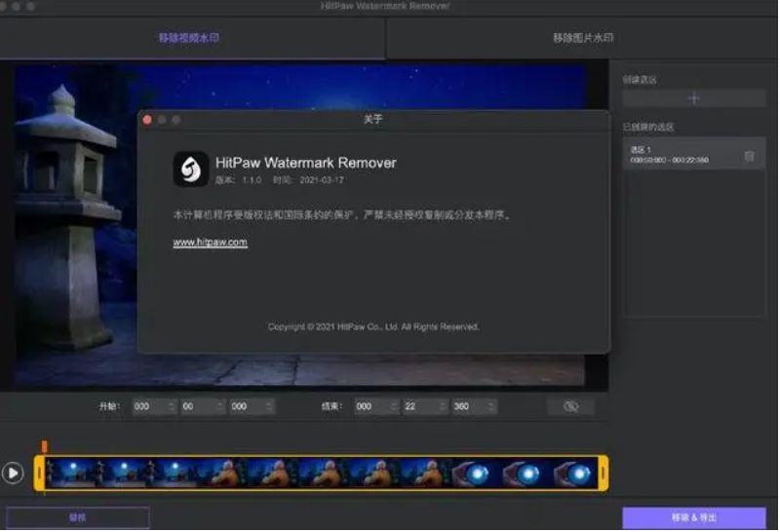The width and height of the screenshot is (780, 532).
Task: Play the video with the round play button
Action: coord(13,473)
